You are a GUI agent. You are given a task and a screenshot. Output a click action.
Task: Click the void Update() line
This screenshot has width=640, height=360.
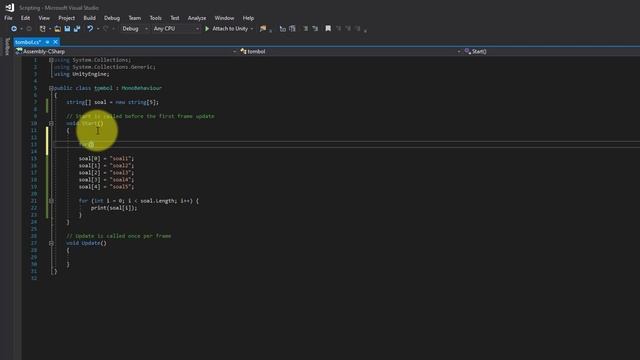click(x=86, y=243)
